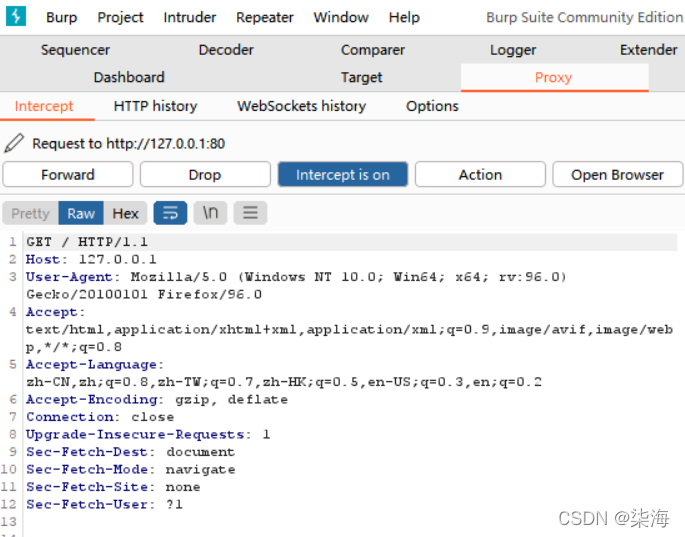Image resolution: width=685 pixels, height=537 pixels.
Task: Click the 'Connection: close' header line
Action: coord(100,416)
